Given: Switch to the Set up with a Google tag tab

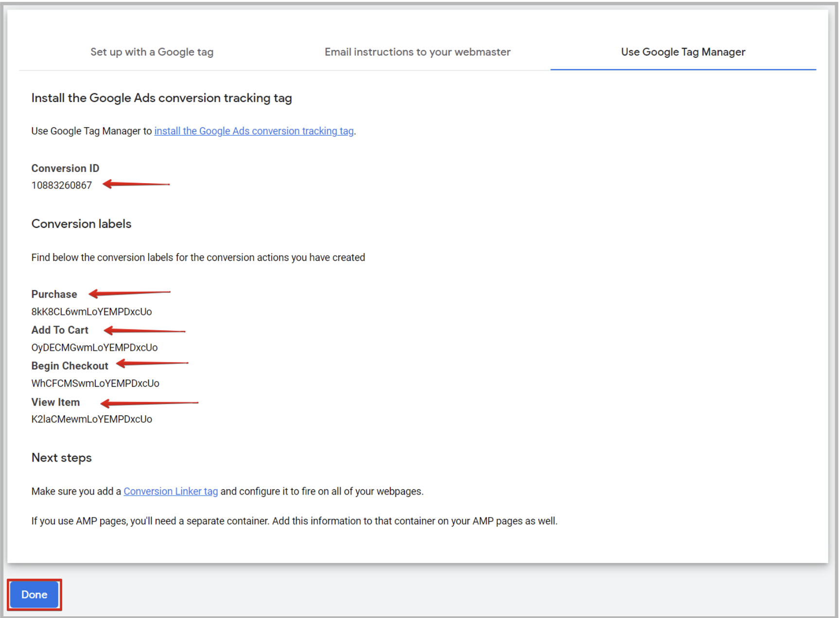Looking at the screenshot, I should pos(152,52).
